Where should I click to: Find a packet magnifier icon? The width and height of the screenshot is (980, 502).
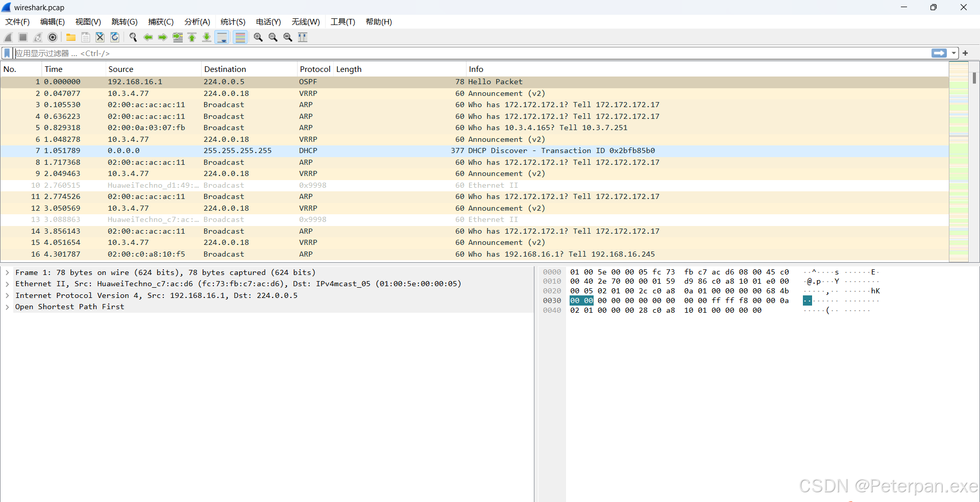pos(133,37)
